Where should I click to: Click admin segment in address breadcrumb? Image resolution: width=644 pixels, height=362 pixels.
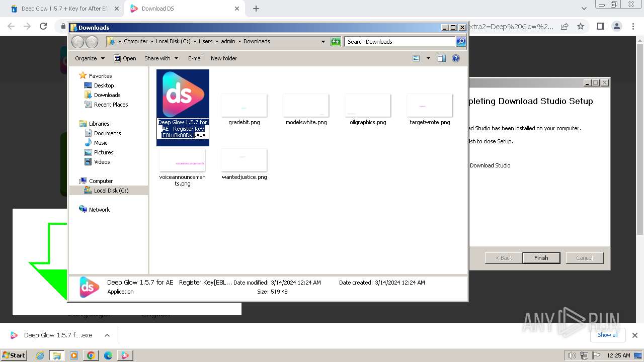228,42
